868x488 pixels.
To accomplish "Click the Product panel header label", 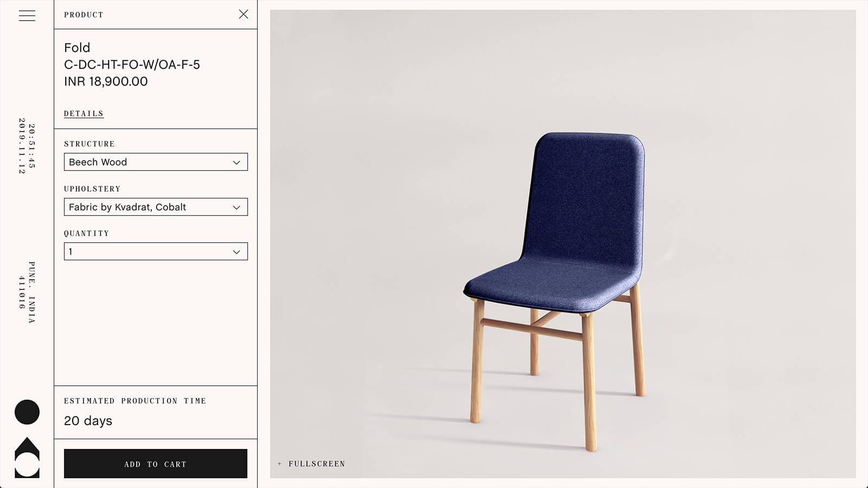I will pyautogui.click(x=84, y=15).
